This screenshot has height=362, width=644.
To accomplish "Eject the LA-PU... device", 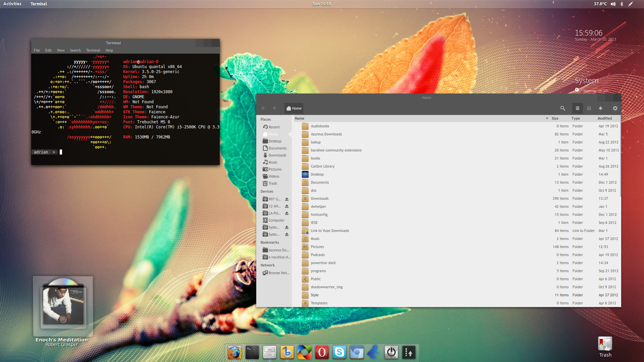I will [287, 213].
